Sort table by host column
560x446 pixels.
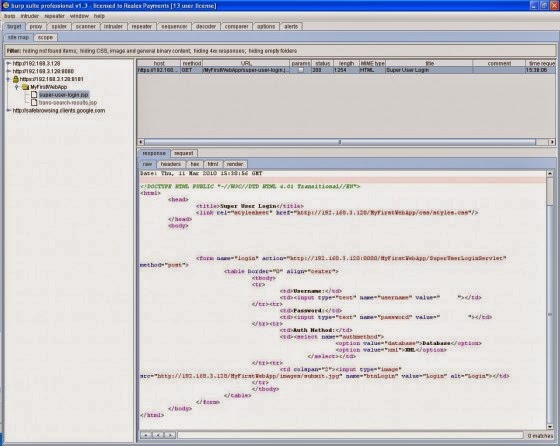click(159, 63)
